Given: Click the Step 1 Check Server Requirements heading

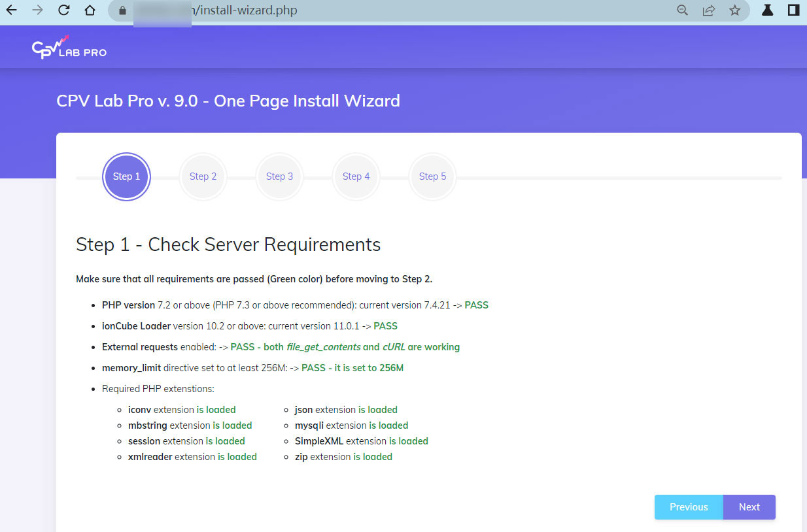Looking at the screenshot, I should pyautogui.click(x=228, y=244).
